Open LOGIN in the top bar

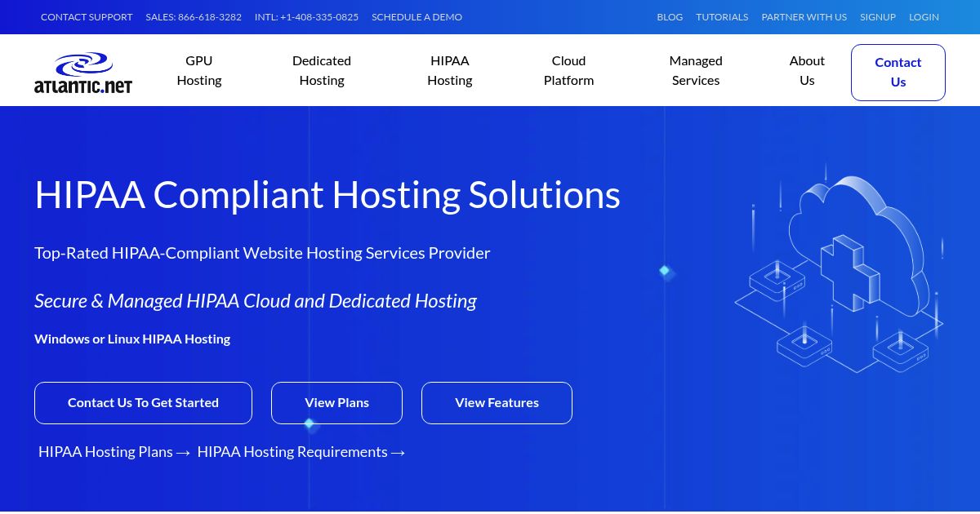pos(924,16)
